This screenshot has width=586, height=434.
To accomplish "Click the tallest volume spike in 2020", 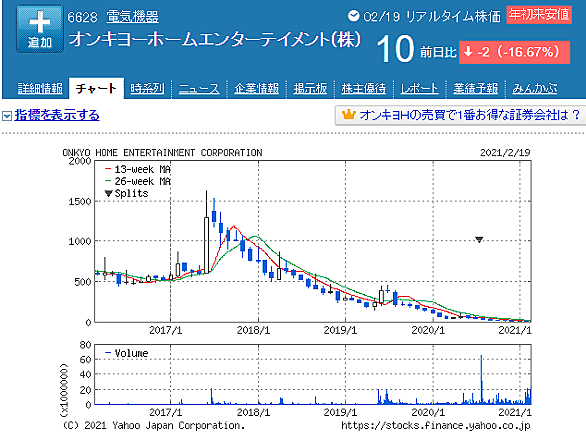I will click(481, 379).
